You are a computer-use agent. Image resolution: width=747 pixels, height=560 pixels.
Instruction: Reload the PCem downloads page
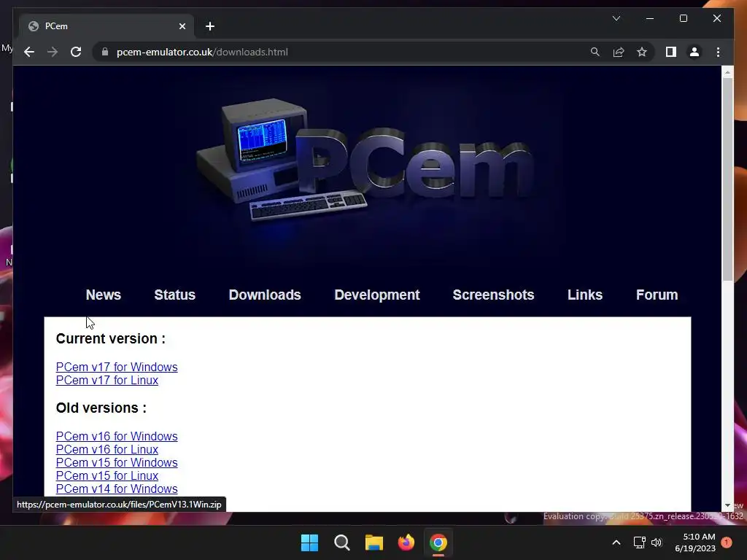(76, 52)
